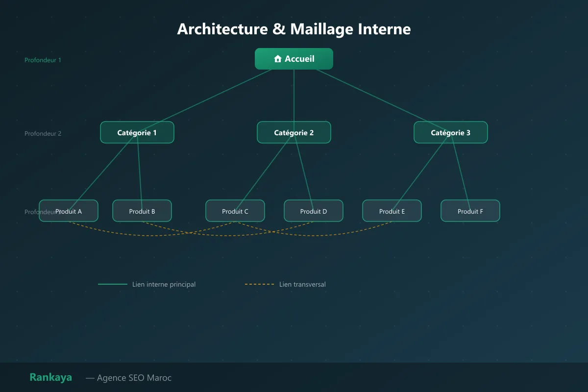The width and height of the screenshot is (588, 392).
Task: Open the Produit C box
Action: click(x=235, y=211)
